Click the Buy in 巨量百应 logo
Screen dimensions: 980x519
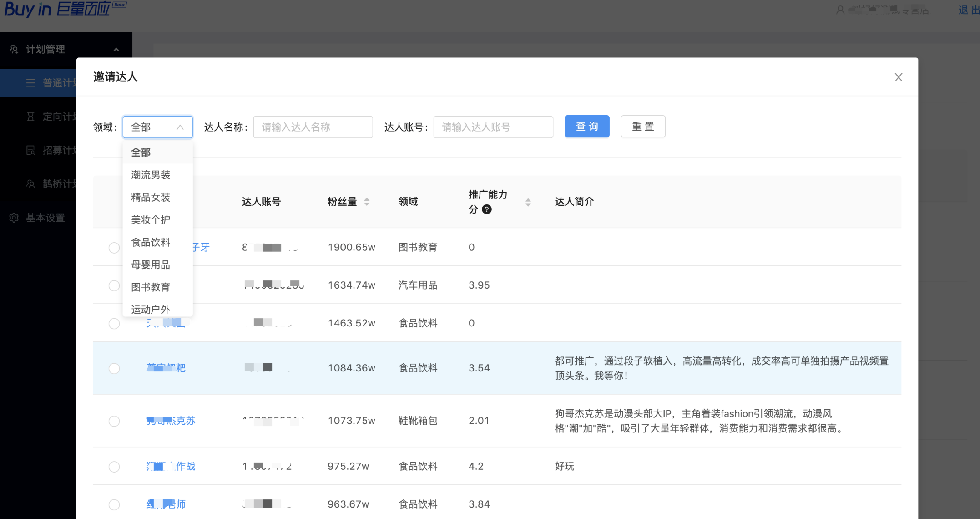[65, 9]
